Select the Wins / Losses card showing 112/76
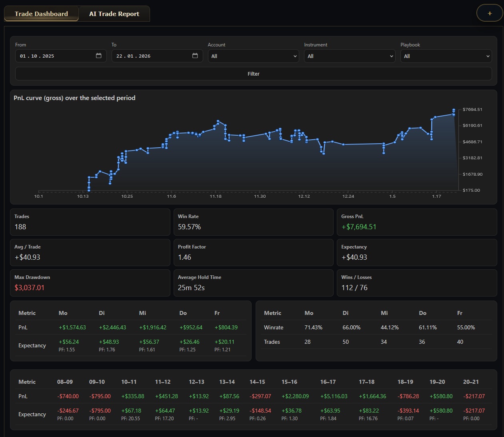The image size is (504, 437). coord(417,283)
